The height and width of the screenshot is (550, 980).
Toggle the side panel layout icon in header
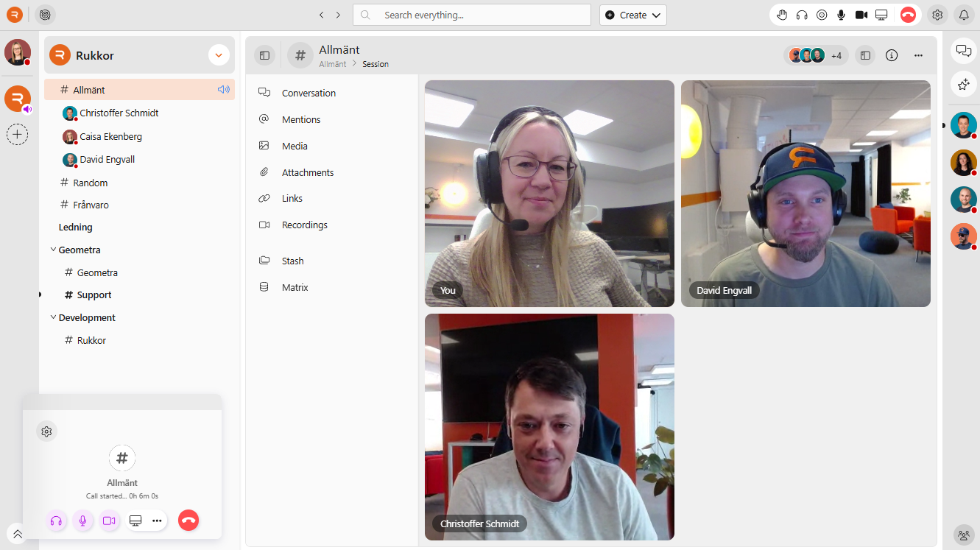865,55
